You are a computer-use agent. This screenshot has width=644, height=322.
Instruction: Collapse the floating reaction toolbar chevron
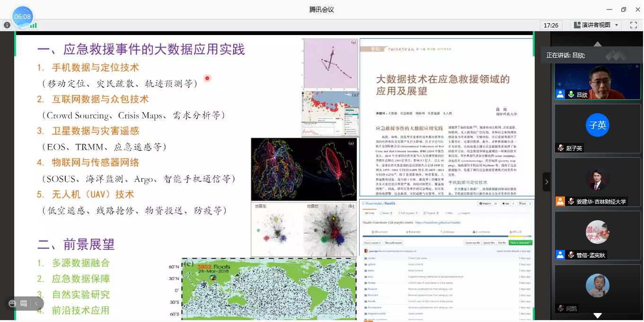(36, 304)
